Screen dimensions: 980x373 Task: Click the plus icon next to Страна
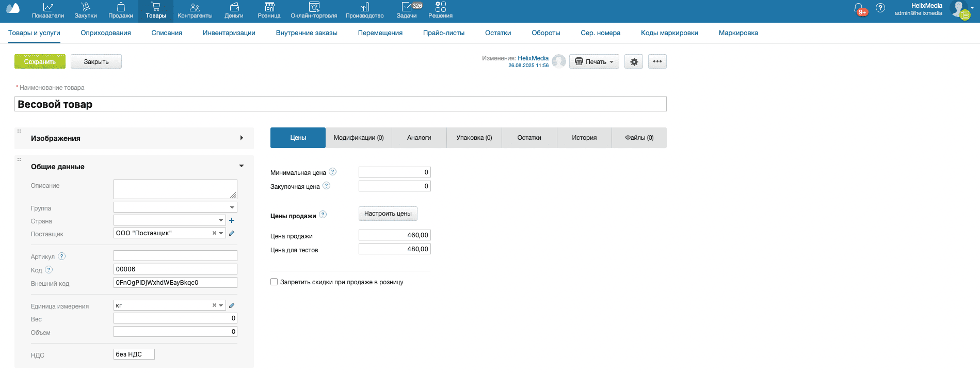(x=232, y=220)
